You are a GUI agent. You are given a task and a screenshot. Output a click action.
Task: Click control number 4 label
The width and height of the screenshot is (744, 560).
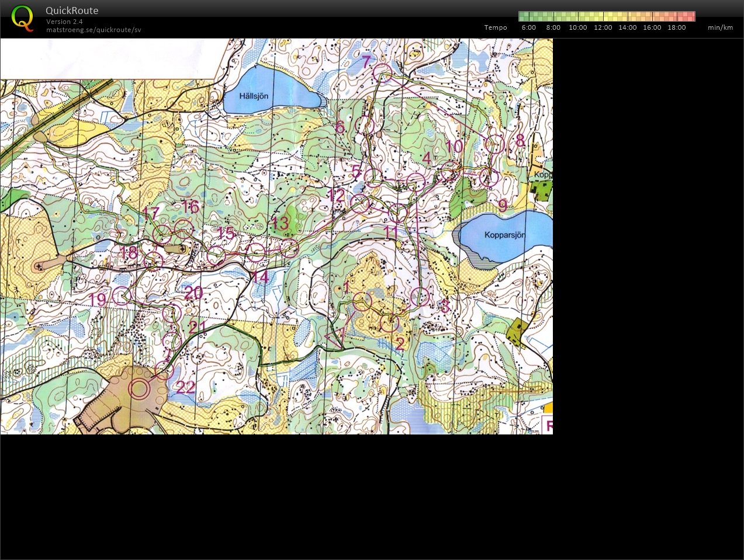pyautogui.click(x=427, y=158)
